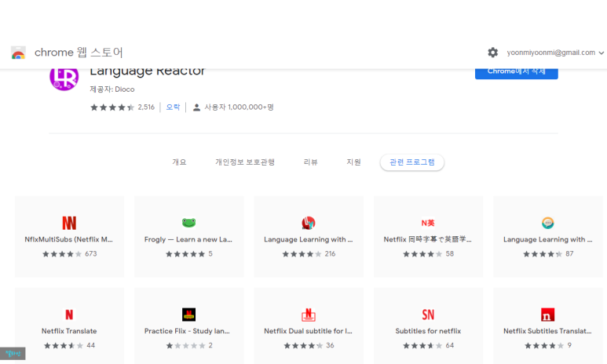Click the 673 rating on NflxMultiSubs

pos(91,253)
